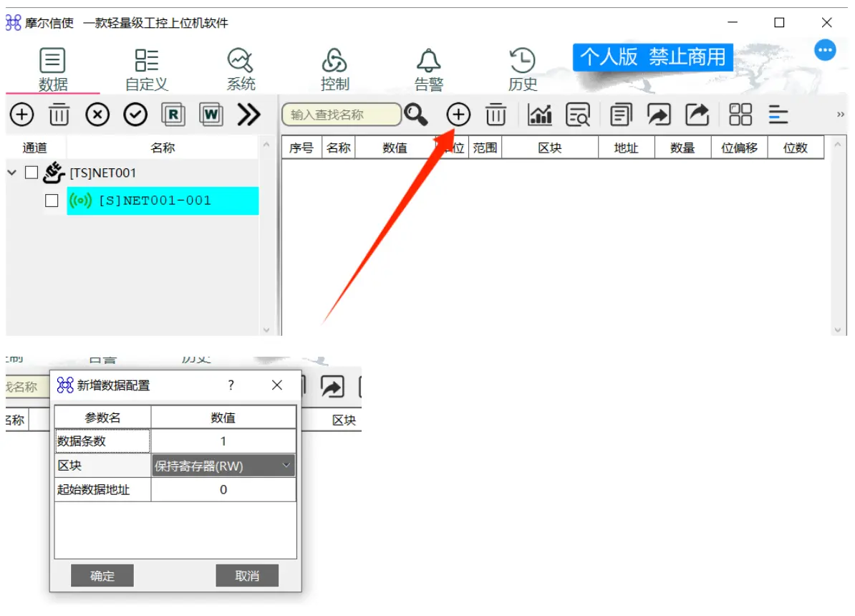This screenshot has width=855, height=616.
Task: Click the circled X cancel icon
Action: (97, 115)
